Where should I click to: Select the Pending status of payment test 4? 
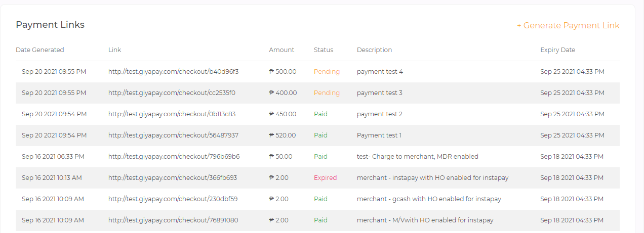(x=327, y=72)
